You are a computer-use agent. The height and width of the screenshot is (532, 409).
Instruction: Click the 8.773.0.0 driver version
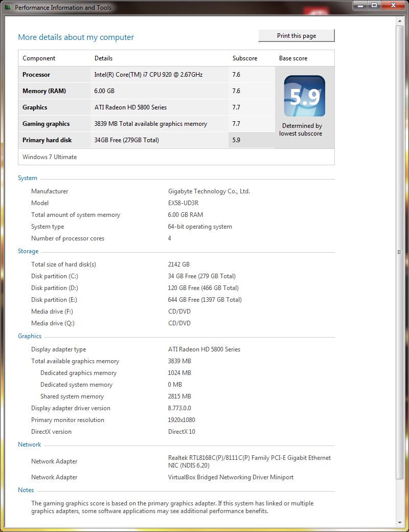179,409
